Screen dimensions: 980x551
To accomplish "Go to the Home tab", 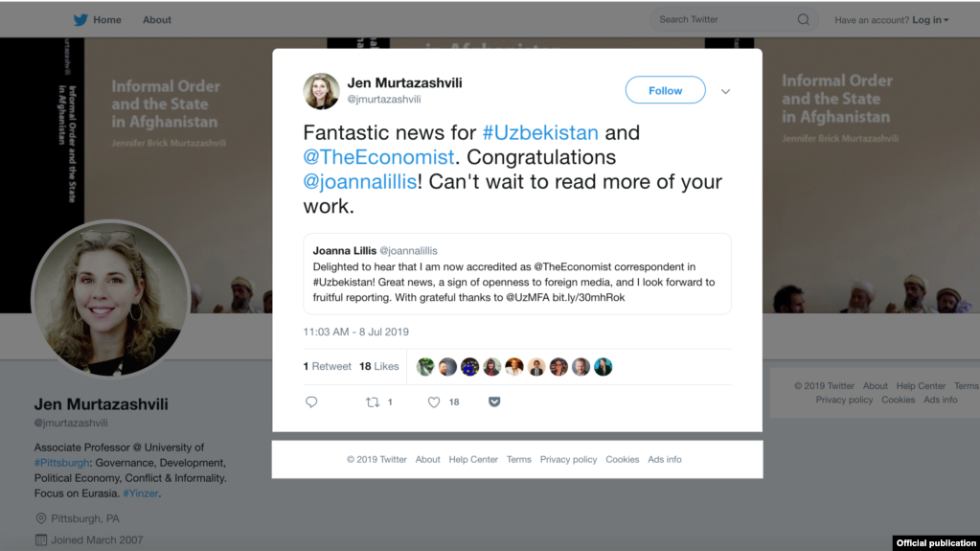I will click(x=107, y=20).
